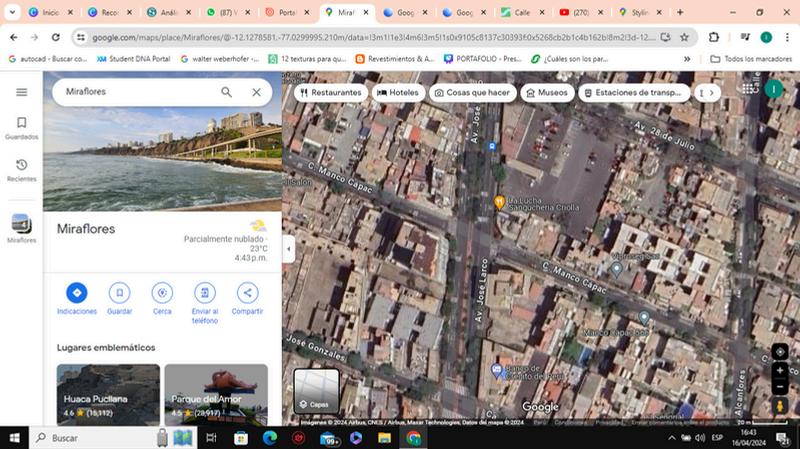The width and height of the screenshot is (800, 449).
Task: Click the magnifier search icon in Maps
Action: (226, 92)
